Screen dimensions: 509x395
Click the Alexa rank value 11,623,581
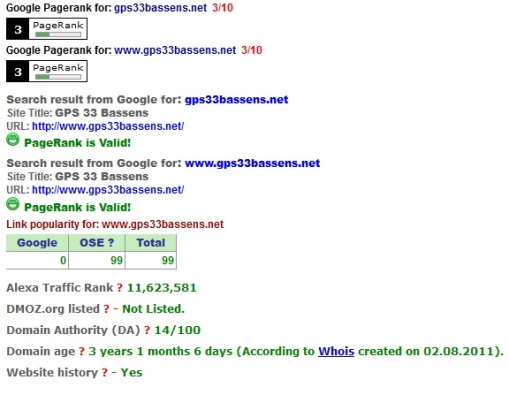tap(162, 288)
